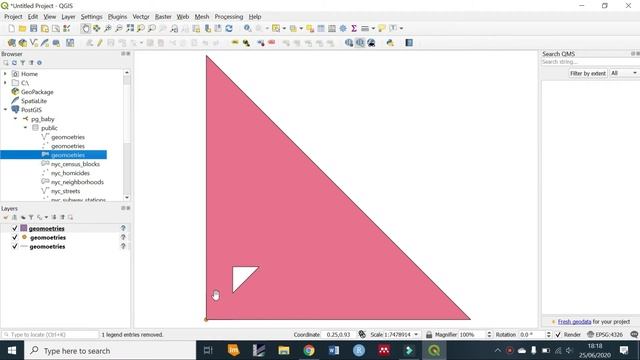The image size is (640, 360).
Task: Open Word from the Windows taskbar
Action: [334, 350]
